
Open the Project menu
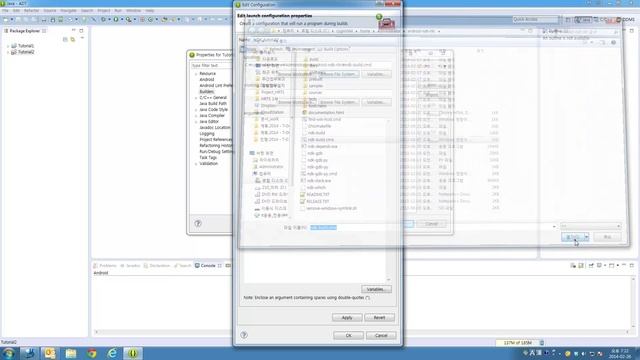coord(104,11)
